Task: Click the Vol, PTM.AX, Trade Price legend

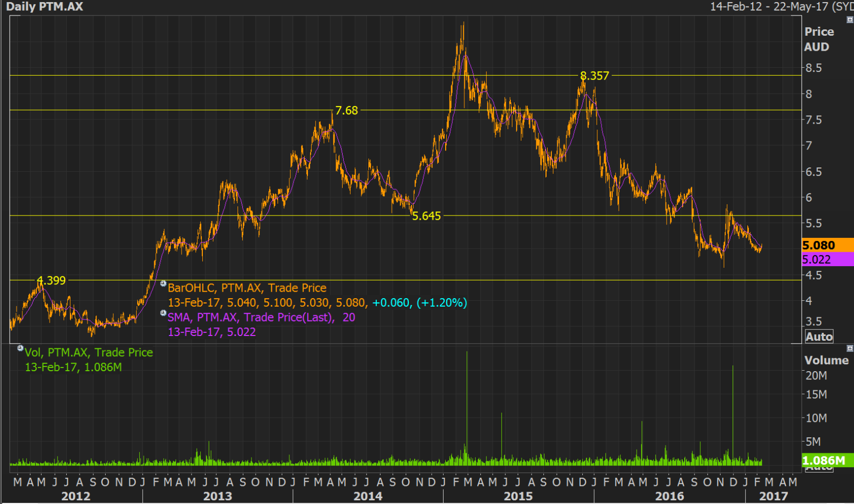Action: pyautogui.click(x=89, y=353)
